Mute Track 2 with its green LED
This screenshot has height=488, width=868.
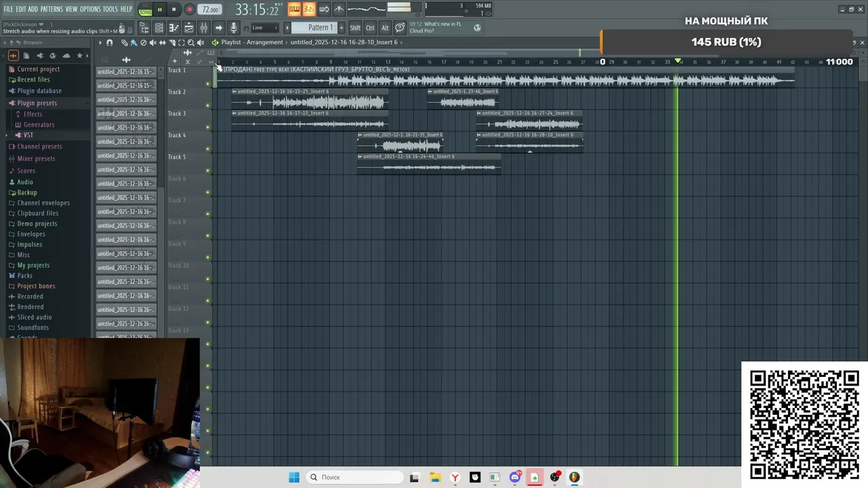[x=208, y=106]
